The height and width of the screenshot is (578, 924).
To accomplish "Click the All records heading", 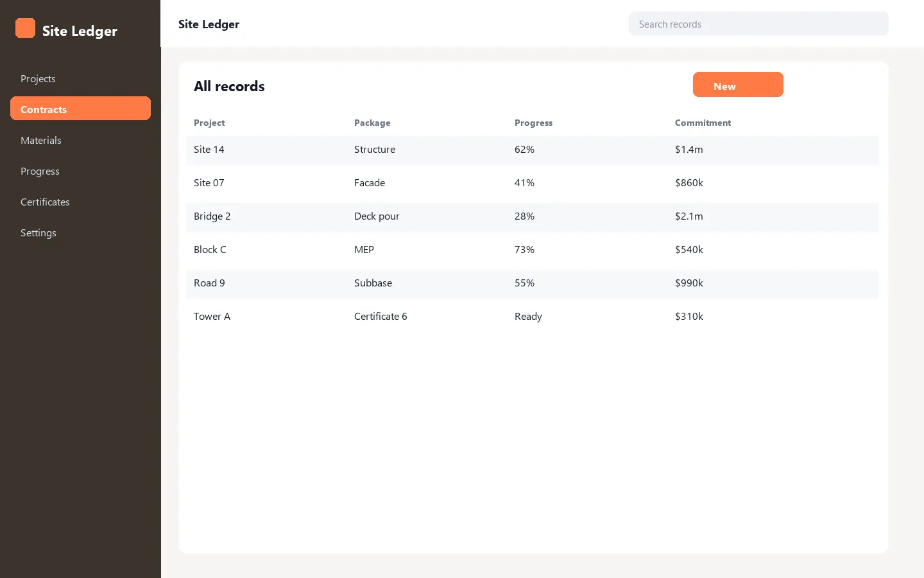I will click(229, 86).
